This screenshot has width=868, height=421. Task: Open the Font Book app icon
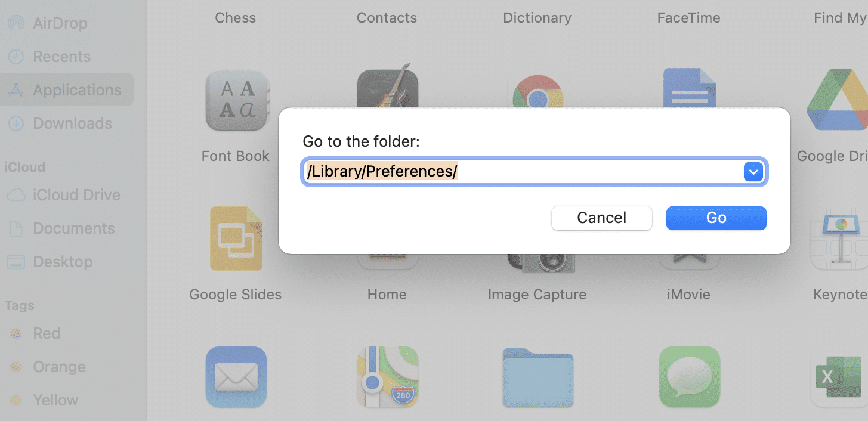tap(237, 101)
